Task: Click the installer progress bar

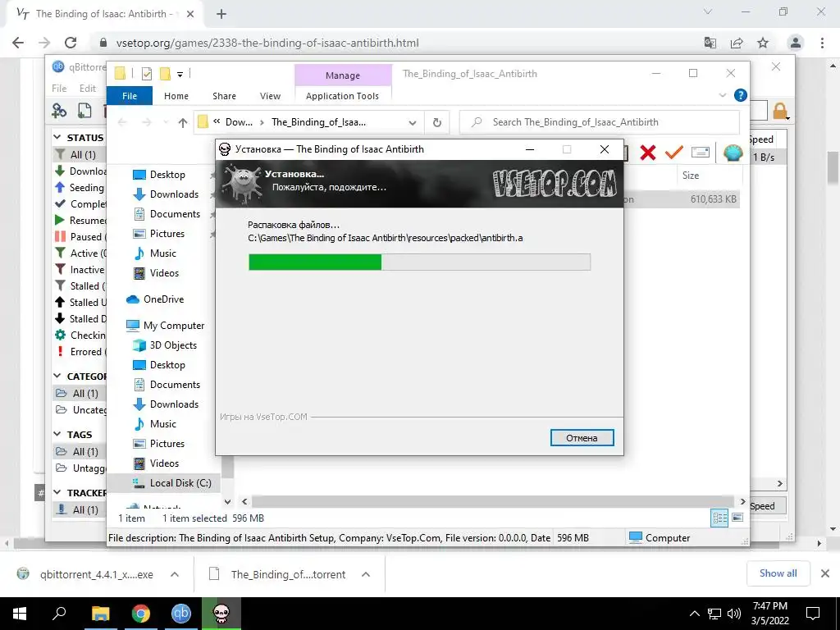Action: (x=419, y=262)
